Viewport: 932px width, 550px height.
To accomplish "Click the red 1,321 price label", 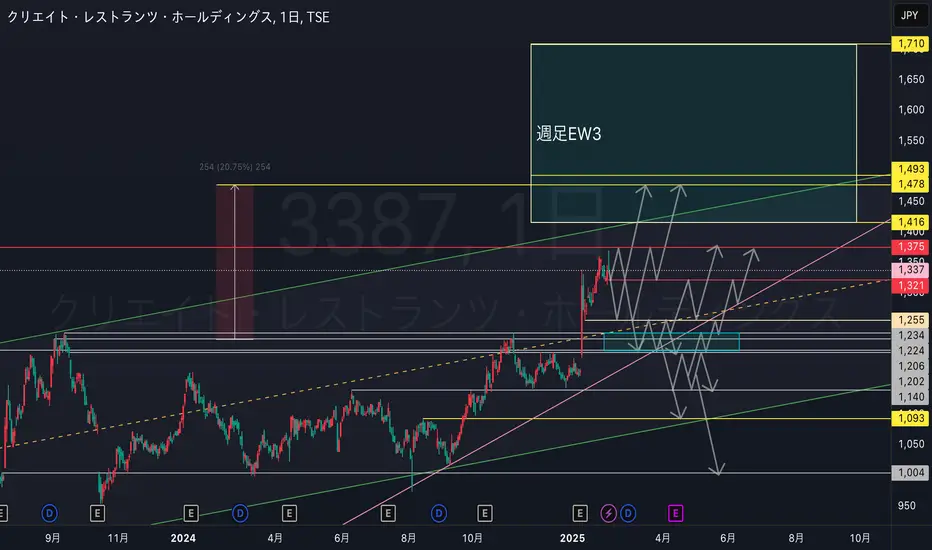I will click(911, 285).
